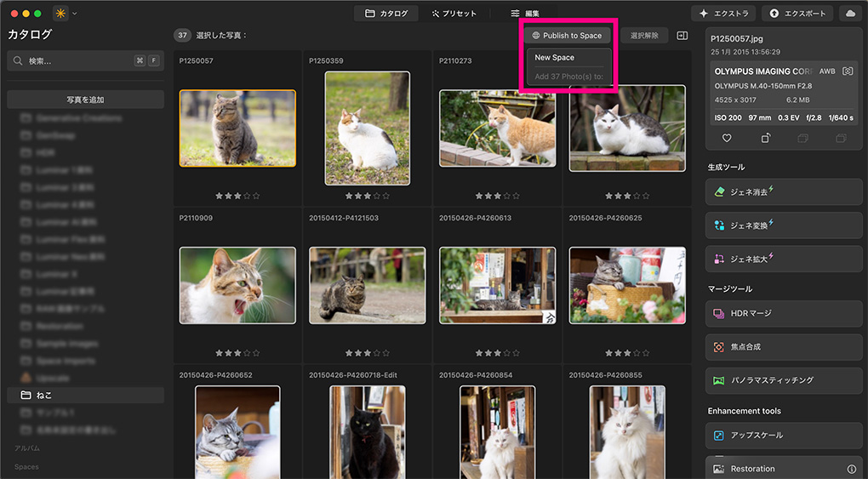Select the P1250057 gray tabby thumbnail

237,128
